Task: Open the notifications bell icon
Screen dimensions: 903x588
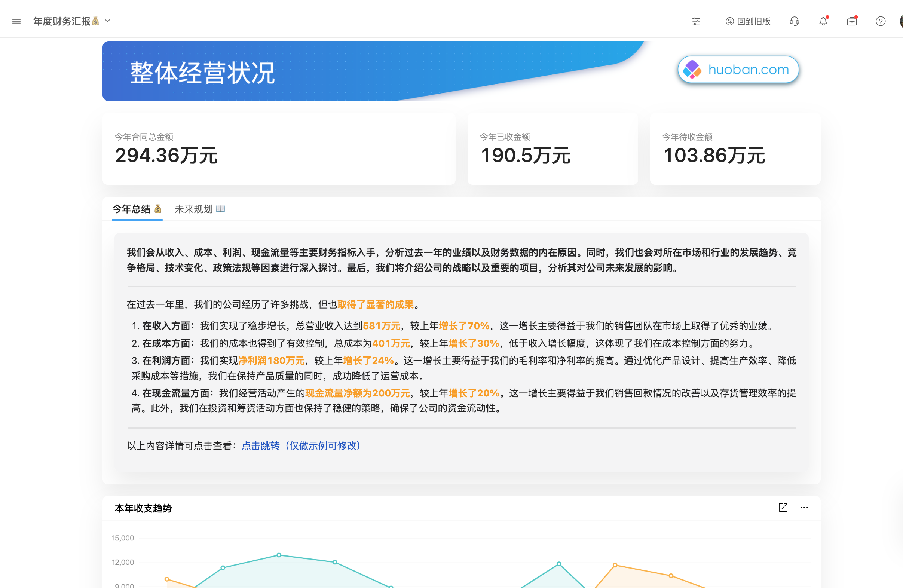Action: pyautogui.click(x=823, y=22)
